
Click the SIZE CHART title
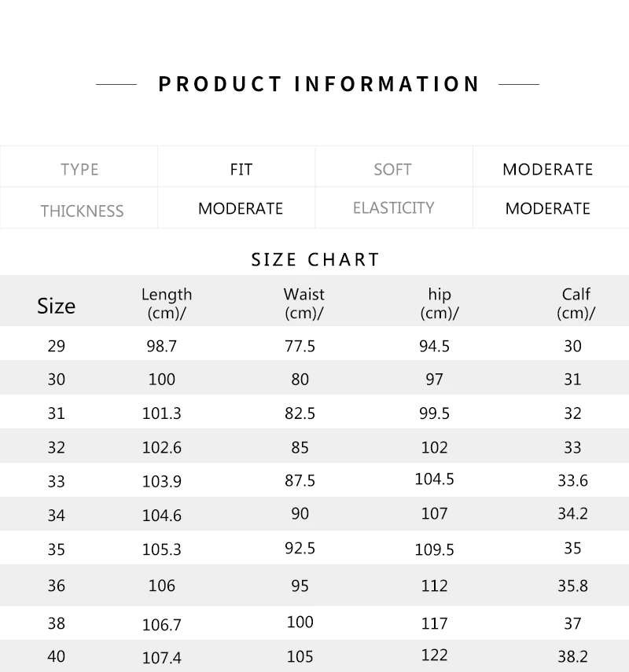315,259
